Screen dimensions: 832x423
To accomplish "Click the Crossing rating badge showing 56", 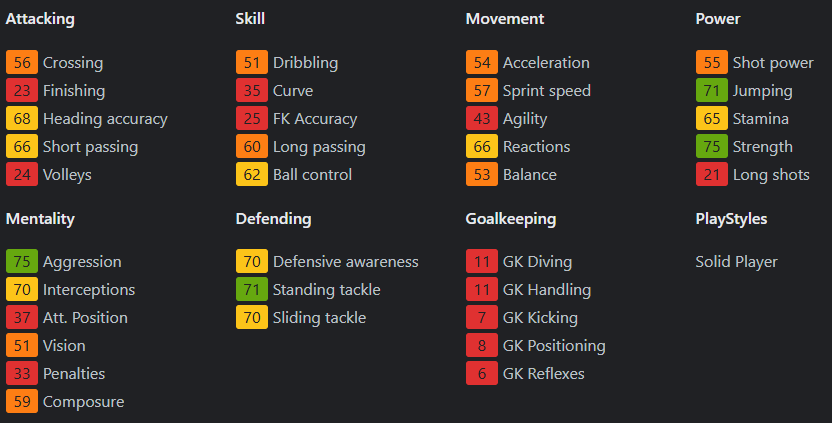I will [22, 62].
